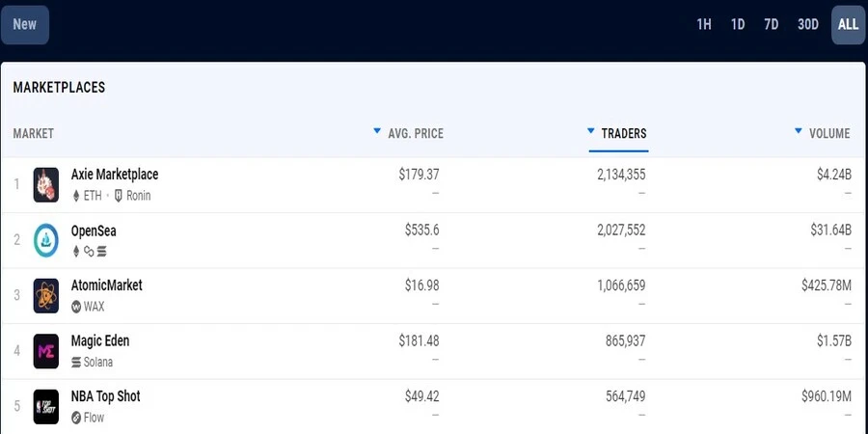Switch to the 1H time range

pos(704,24)
